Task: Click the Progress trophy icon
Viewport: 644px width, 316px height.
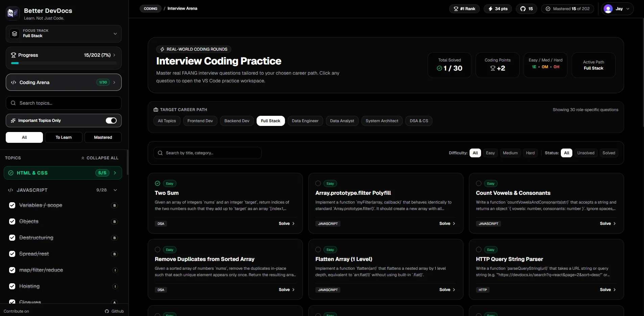Action: click(14, 55)
